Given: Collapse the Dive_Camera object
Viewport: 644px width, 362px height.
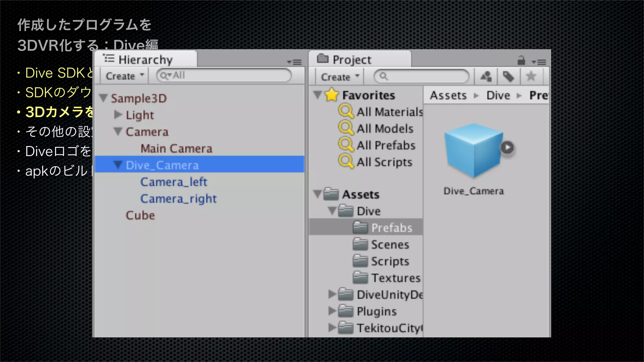Looking at the screenshot, I should coord(118,165).
